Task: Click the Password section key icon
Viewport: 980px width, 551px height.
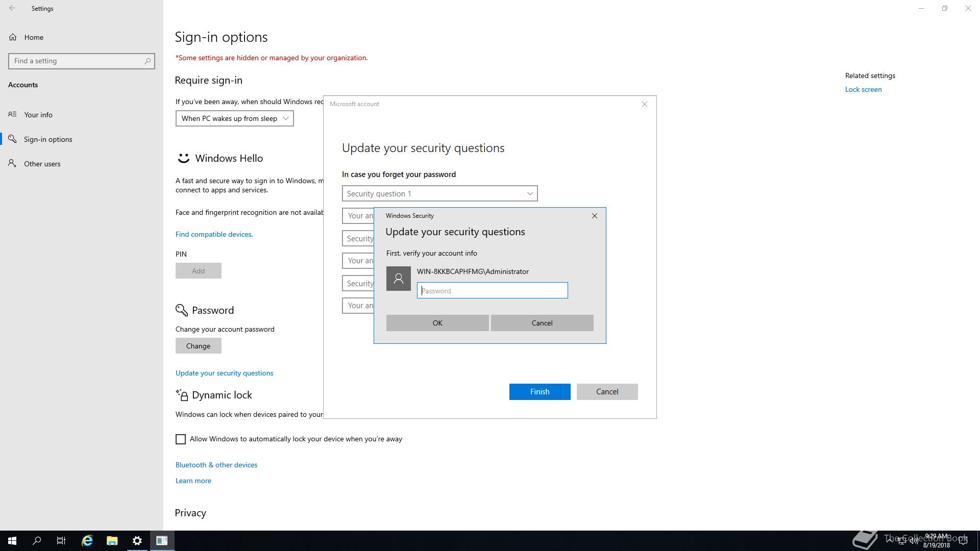Action: [x=182, y=310]
